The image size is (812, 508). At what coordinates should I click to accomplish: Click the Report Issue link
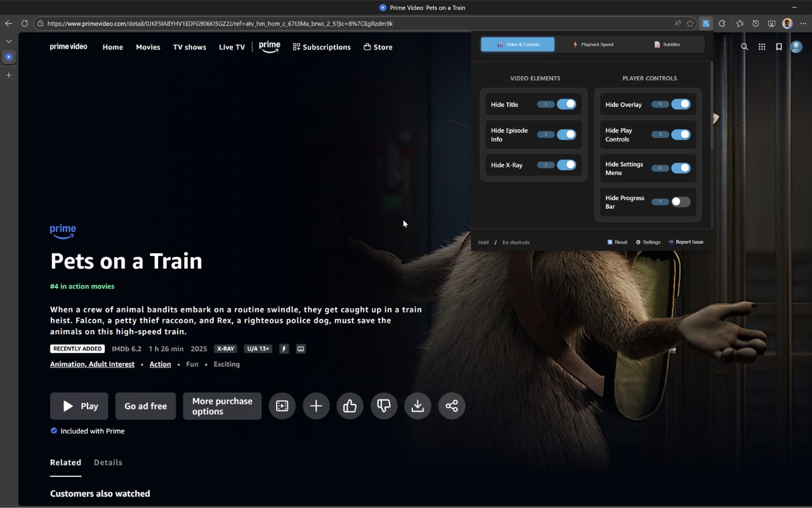686,242
